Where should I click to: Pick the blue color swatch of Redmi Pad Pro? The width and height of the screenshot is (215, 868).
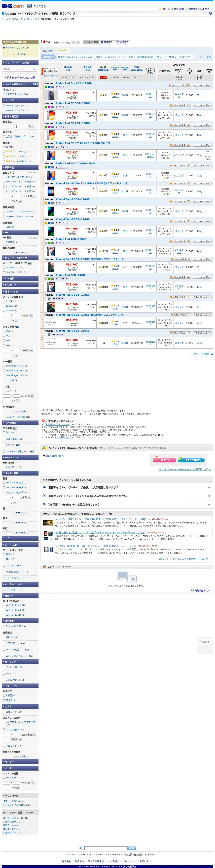(49, 87)
